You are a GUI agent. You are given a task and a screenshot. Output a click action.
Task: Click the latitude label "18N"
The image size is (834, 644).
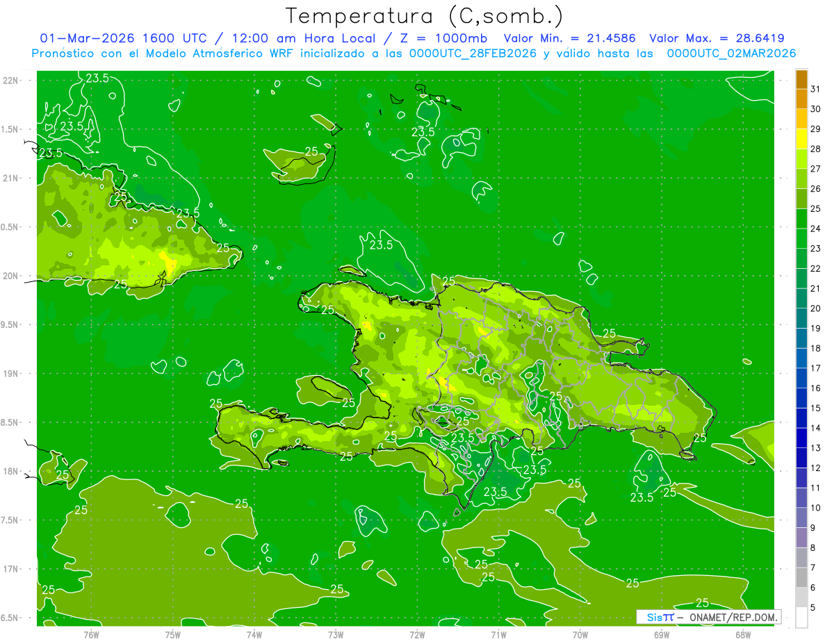[10, 471]
